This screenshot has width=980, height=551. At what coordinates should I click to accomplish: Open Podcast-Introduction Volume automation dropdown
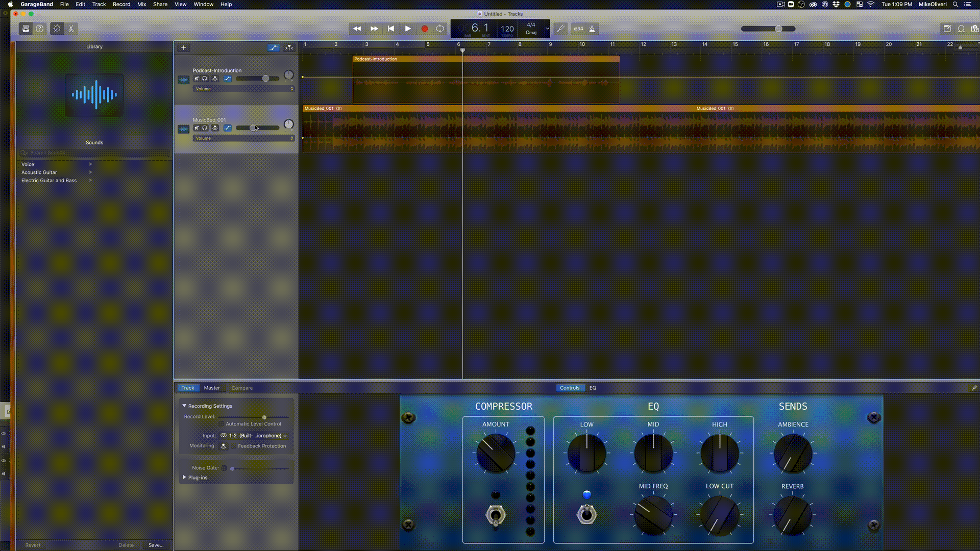click(x=243, y=89)
